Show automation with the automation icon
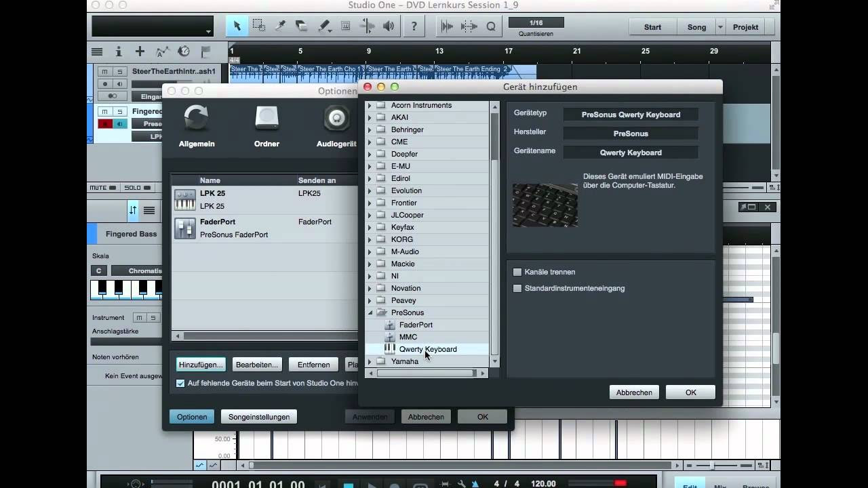This screenshot has width=868, height=488. [x=162, y=52]
